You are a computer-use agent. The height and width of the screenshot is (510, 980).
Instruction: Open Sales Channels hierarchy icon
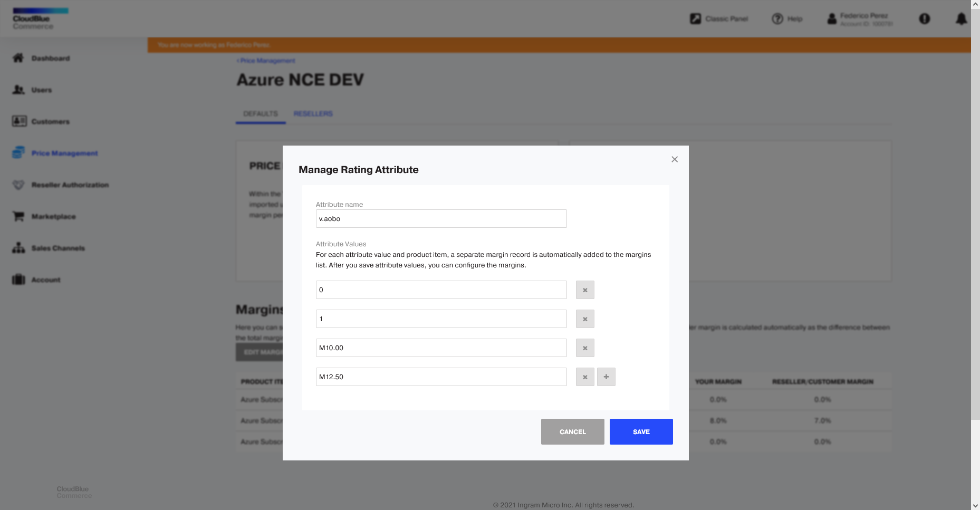[x=18, y=248]
